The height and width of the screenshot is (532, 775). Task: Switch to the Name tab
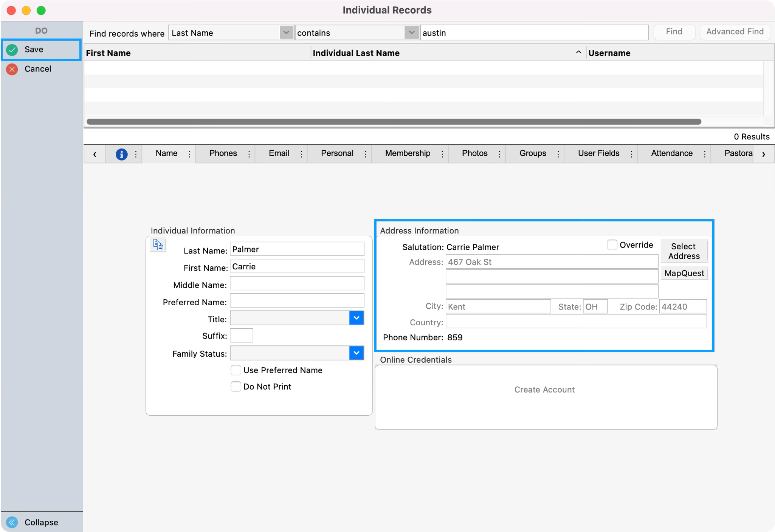[166, 153]
